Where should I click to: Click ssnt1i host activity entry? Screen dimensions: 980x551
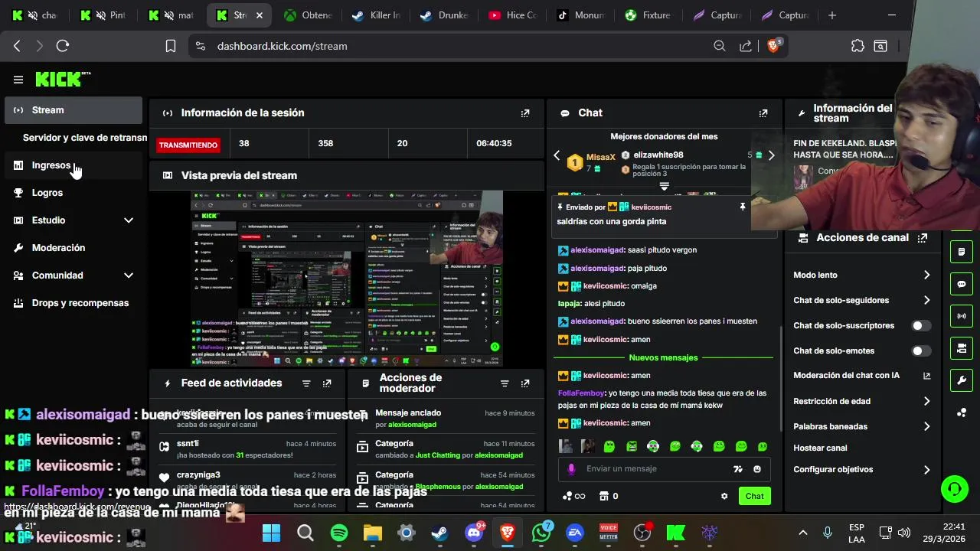click(249, 449)
